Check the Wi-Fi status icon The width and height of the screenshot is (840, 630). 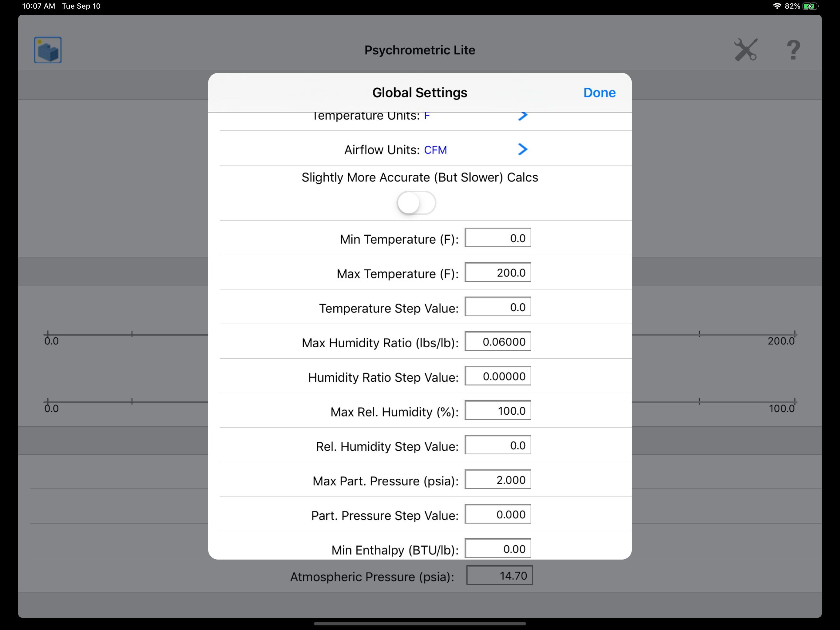777,6
